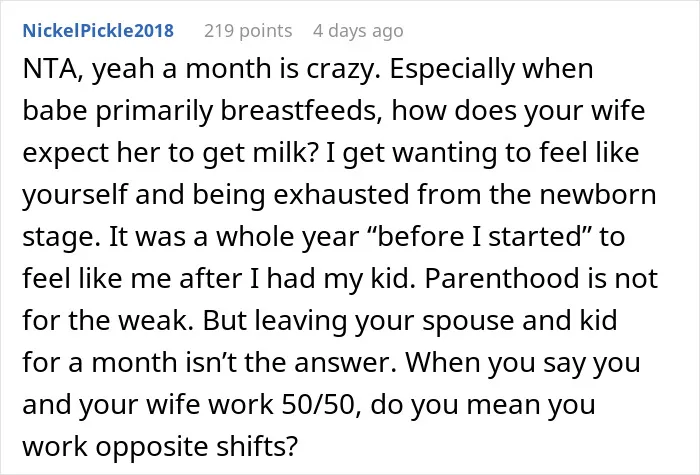
Task: Click the phrase "do you mean you"
Action: click(x=483, y=404)
